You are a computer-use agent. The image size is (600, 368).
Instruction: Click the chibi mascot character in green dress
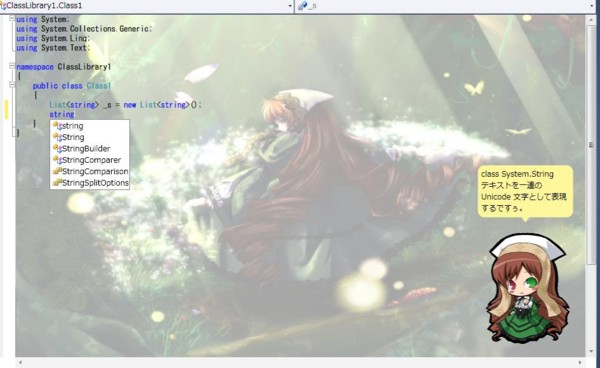[527, 288]
